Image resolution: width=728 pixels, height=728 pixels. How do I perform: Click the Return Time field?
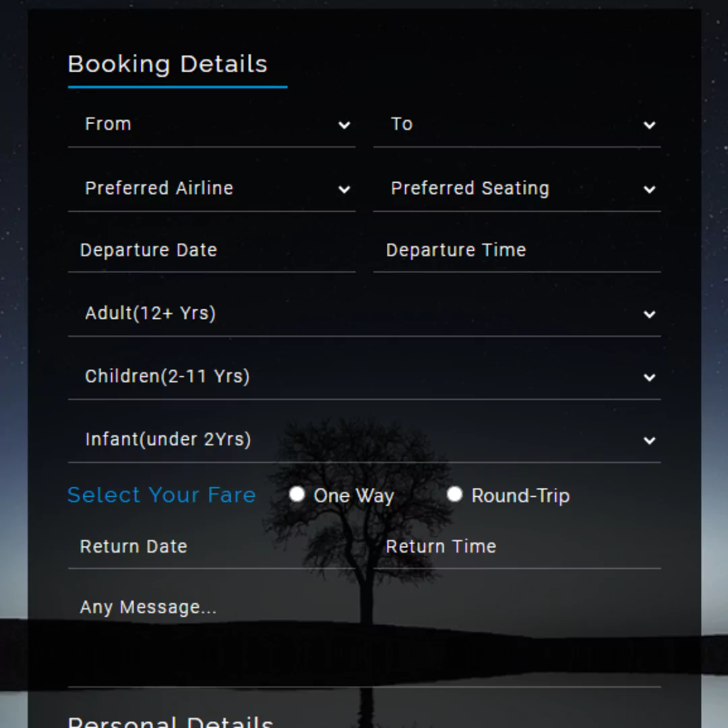[x=517, y=547]
